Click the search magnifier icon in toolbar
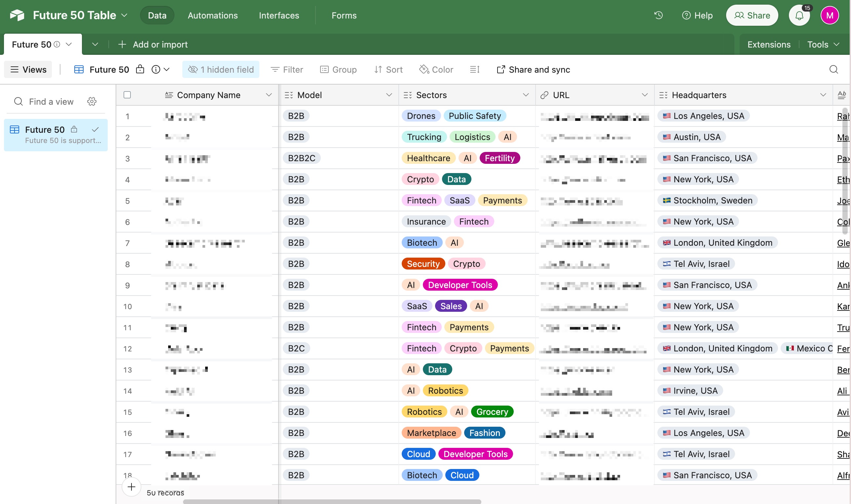This screenshot has width=851, height=504. [833, 70]
